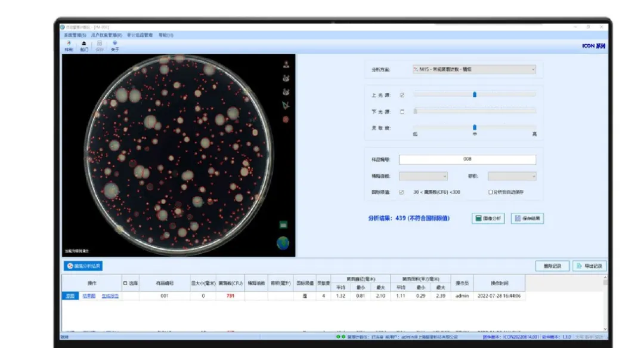Expand the 稀释倍数 dilution factor dropdown
This screenshot has width=644, height=348.
pyautogui.click(x=423, y=176)
